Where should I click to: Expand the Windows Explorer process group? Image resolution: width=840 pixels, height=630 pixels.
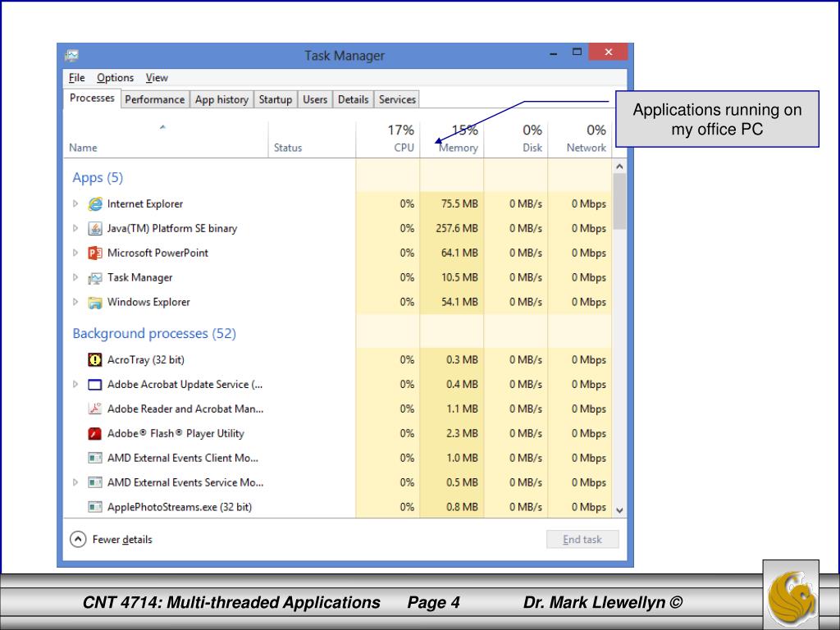click(75, 302)
